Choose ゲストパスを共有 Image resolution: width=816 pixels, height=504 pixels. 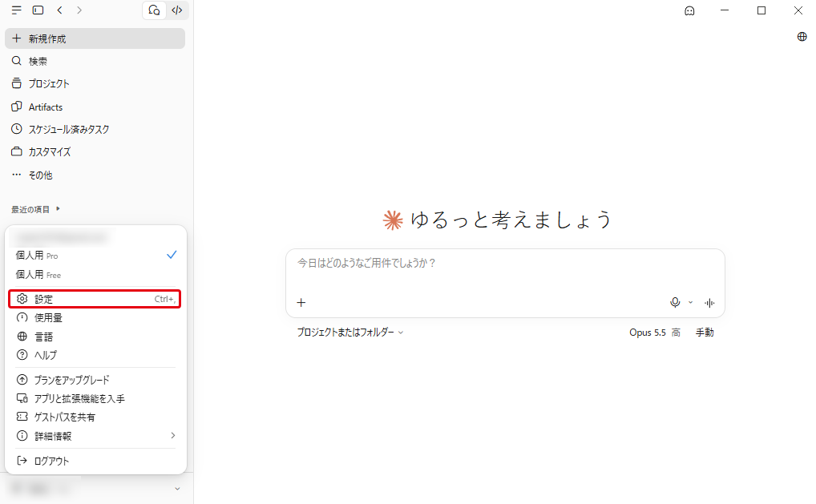[x=95, y=417]
